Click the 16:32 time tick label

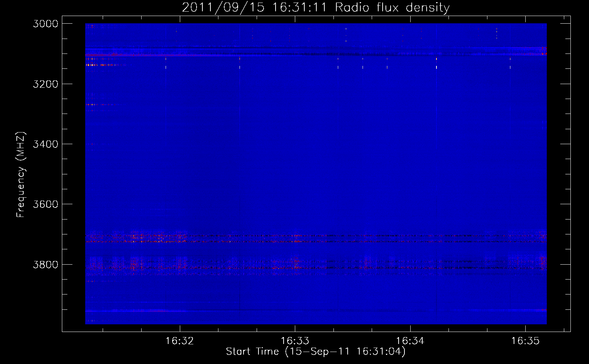180,341
